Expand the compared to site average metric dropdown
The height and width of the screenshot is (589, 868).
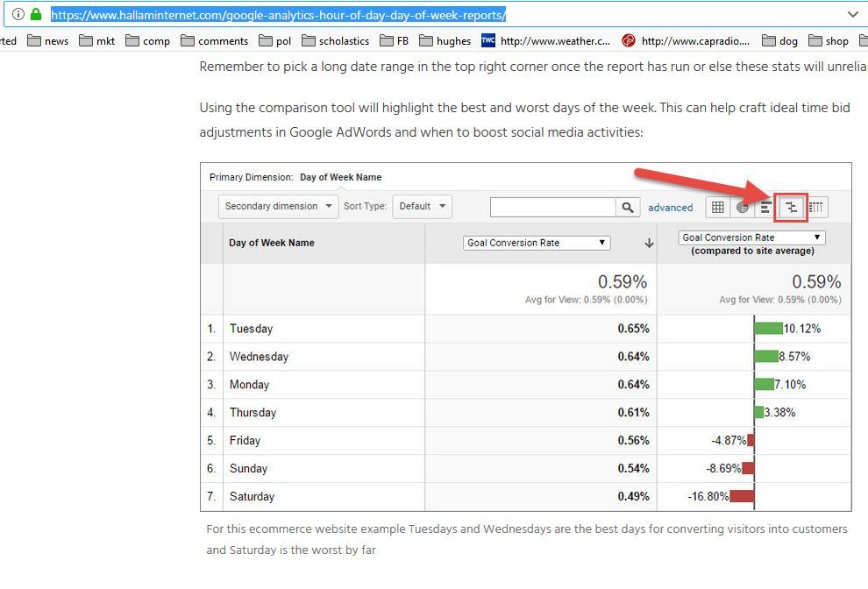[x=752, y=238]
